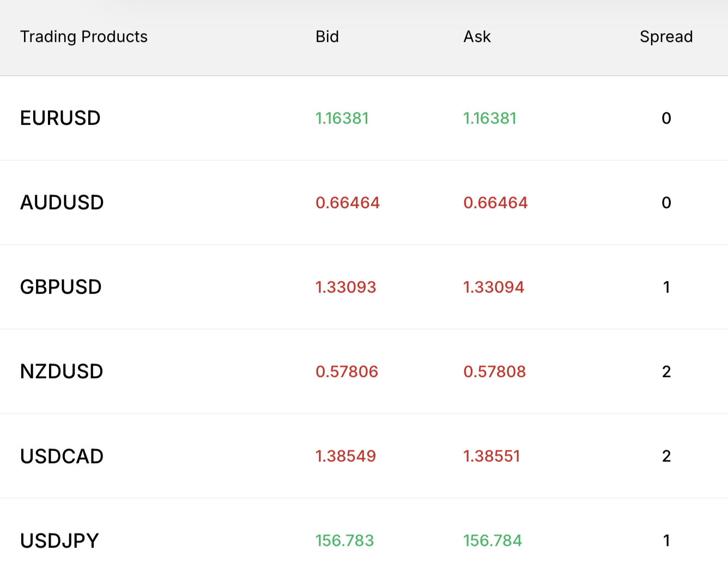
Task: Click the USDJPY bid price 156.783
Action: pyautogui.click(x=345, y=540)
